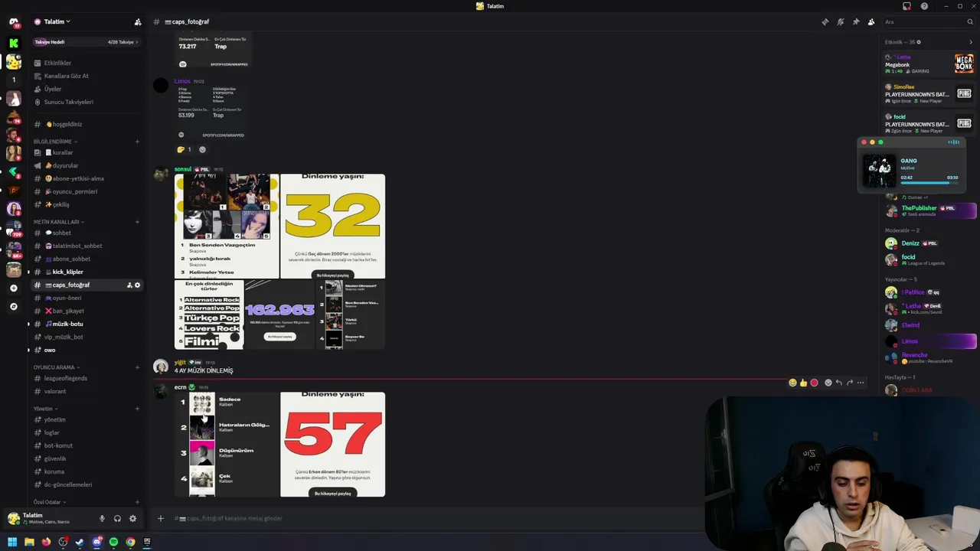The width and height of the screenshot is (980, 551).
Task: Expand Etkinlik activity list chevron
Action: 971,42
